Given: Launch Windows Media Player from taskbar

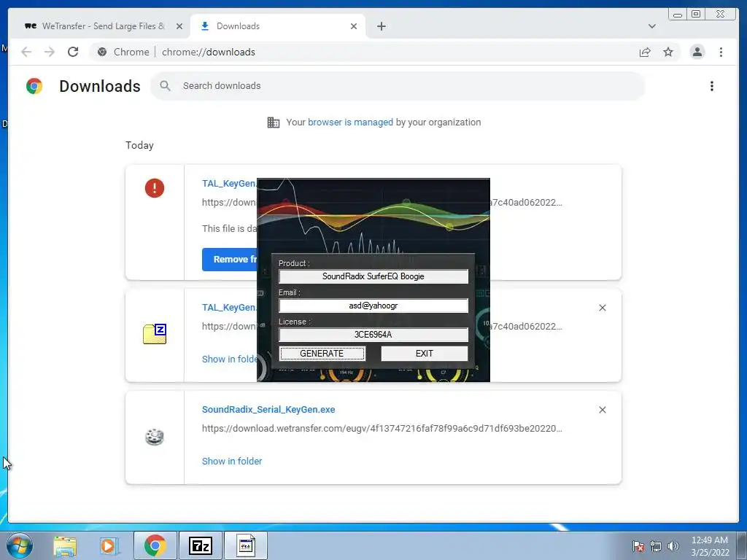Looking at the screenshot, I should coord(109,545).
